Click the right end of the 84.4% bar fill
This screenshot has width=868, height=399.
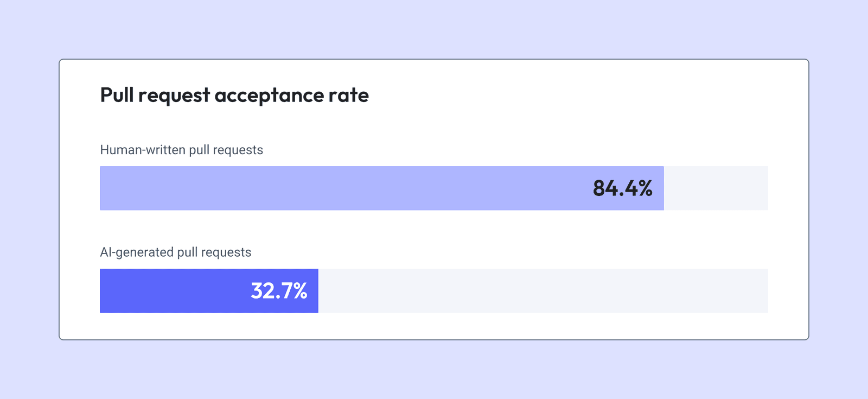[661, 188]
